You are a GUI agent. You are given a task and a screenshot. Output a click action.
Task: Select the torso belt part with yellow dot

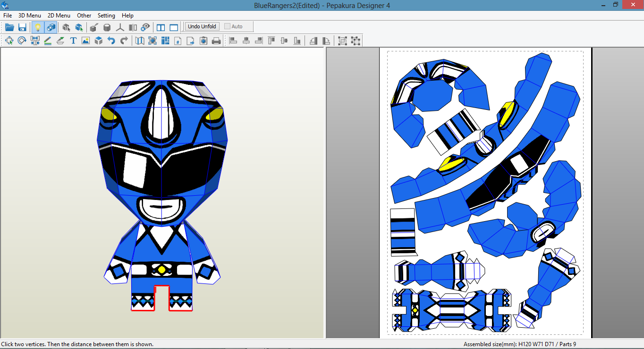point(452,310)
